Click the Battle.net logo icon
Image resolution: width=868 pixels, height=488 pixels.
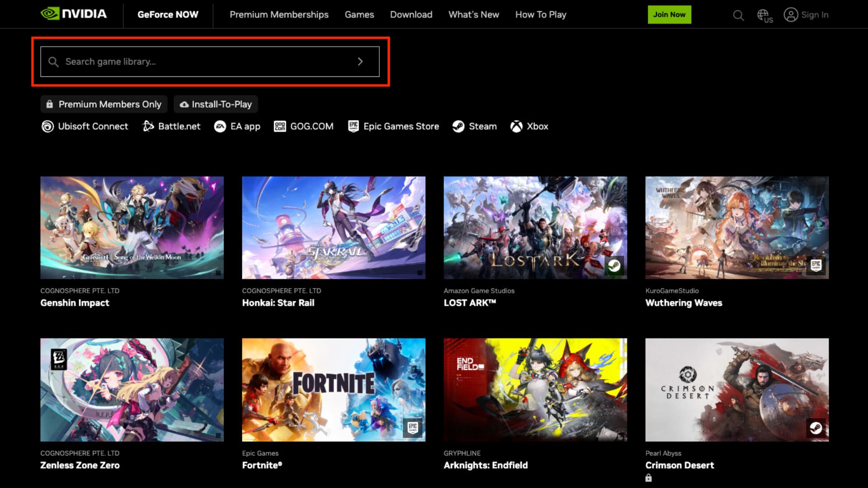coord(148,126)
